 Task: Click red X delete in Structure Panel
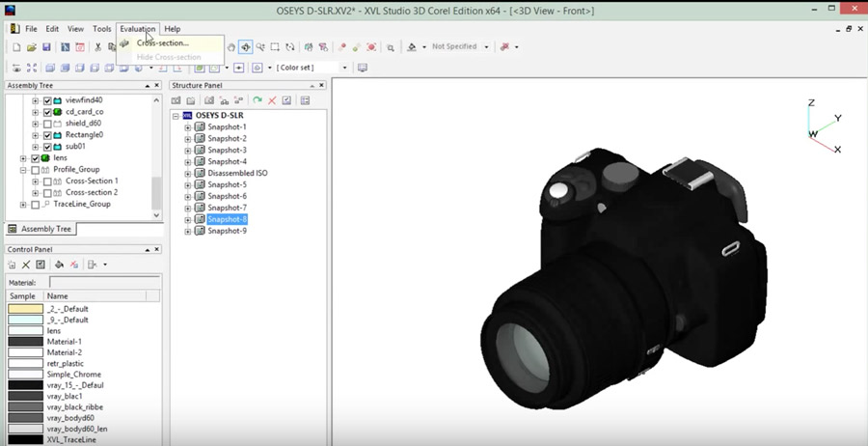[272, 100]
